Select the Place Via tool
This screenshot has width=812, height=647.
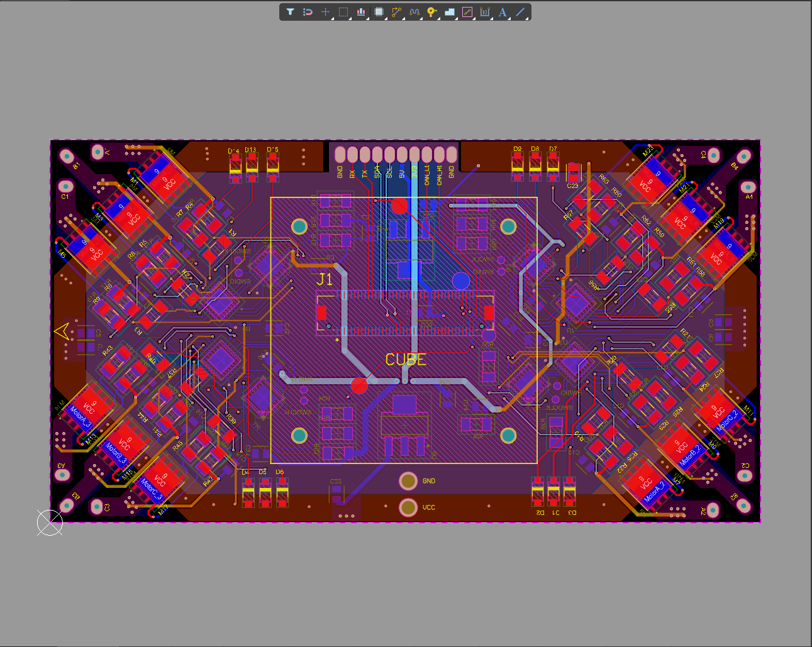431,12
